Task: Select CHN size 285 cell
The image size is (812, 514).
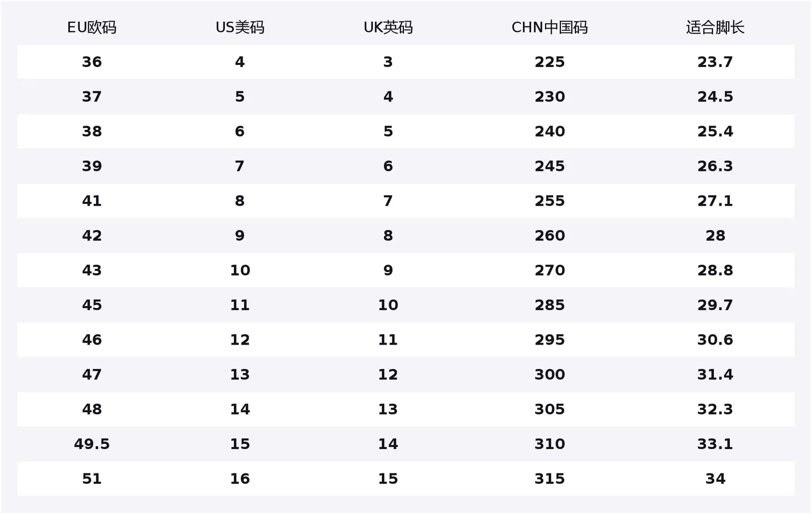Action: pyautogui.click(x=549, y=305)
